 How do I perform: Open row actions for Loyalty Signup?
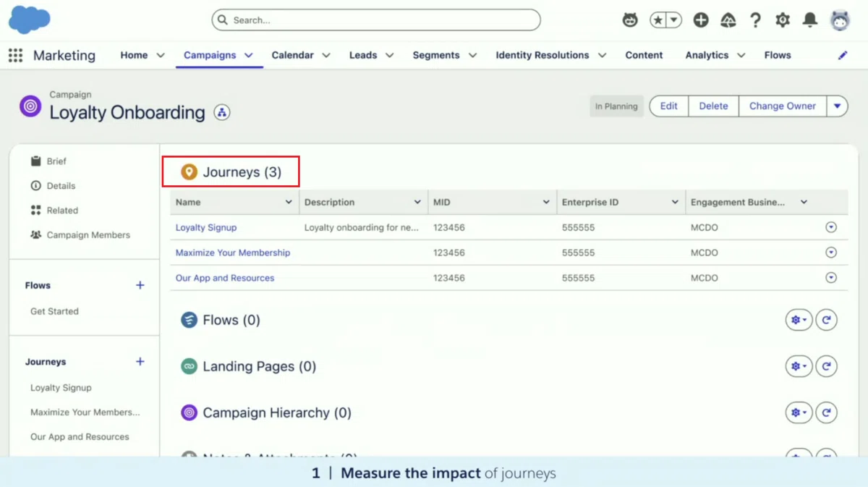tap(831, 227)
